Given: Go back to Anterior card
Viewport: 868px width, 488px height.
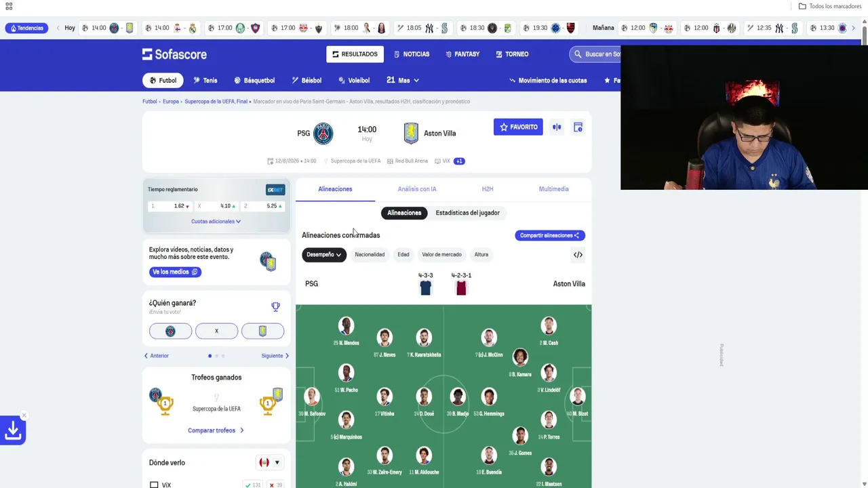Looking at the screenshot, I should 156,356.
